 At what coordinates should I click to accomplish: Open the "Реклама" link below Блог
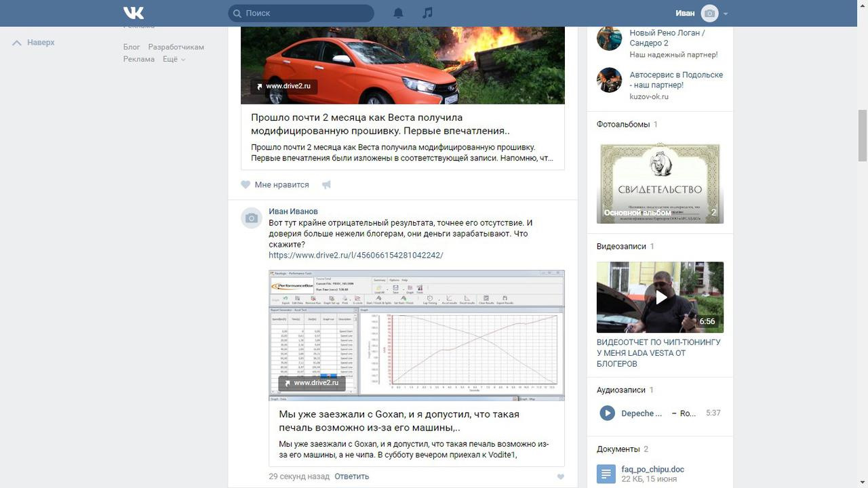[139, 59]
